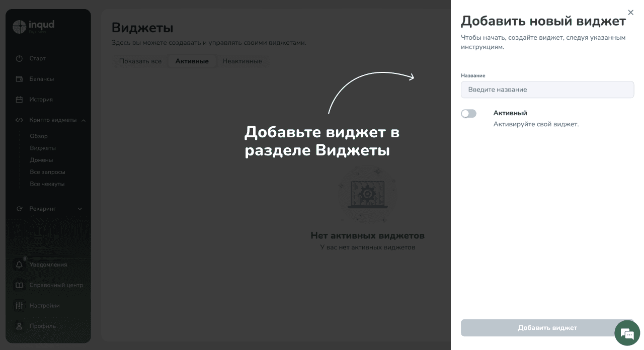
Task: Click the История calendar icon
Action: pyautogui.click(x=19, y=100)
